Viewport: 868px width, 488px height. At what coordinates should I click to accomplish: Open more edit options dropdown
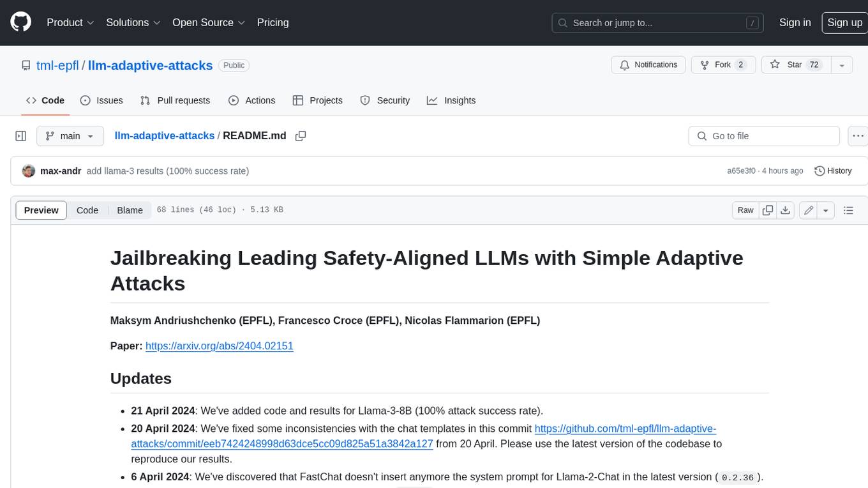click(826, 210)
